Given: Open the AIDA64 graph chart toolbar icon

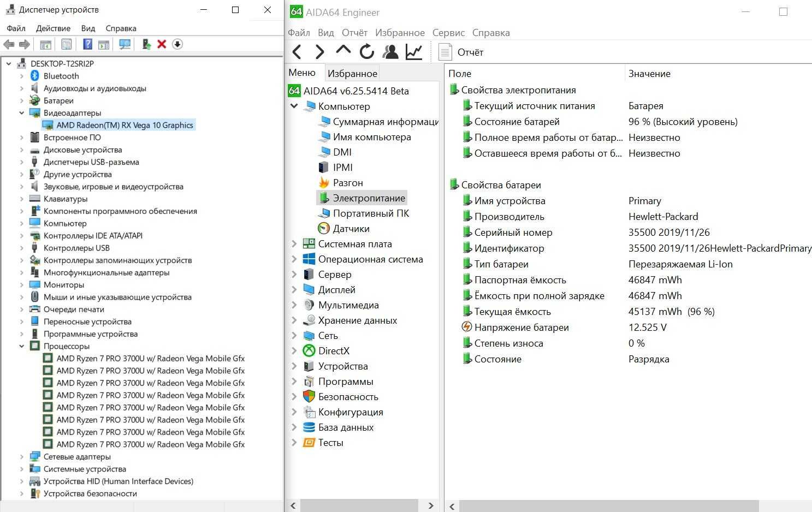Looking at the screenshot, I should (414, 52).
